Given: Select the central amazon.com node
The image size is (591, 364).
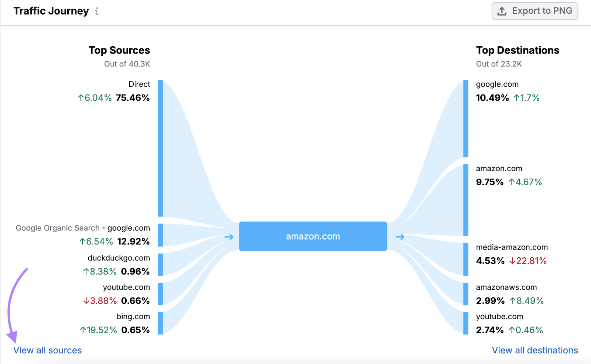Looking at the screenshot, I should pyautogui.click(x=313, y=236).
